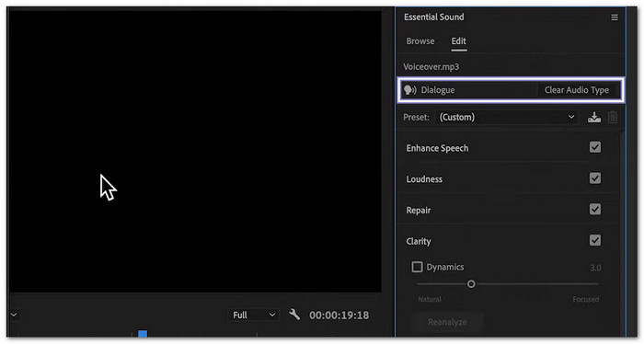
Task: Switch to the Browse tab
Action: pos(420,41)
